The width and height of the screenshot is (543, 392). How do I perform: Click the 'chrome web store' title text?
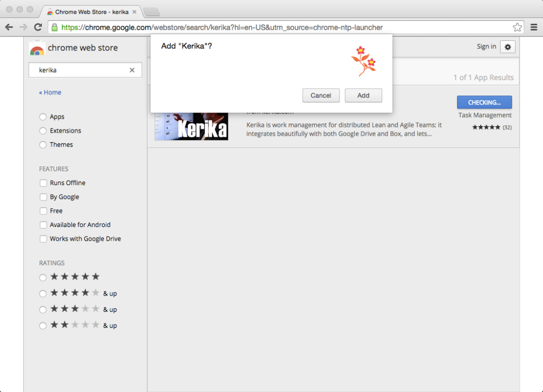click(x=83, y=48)
